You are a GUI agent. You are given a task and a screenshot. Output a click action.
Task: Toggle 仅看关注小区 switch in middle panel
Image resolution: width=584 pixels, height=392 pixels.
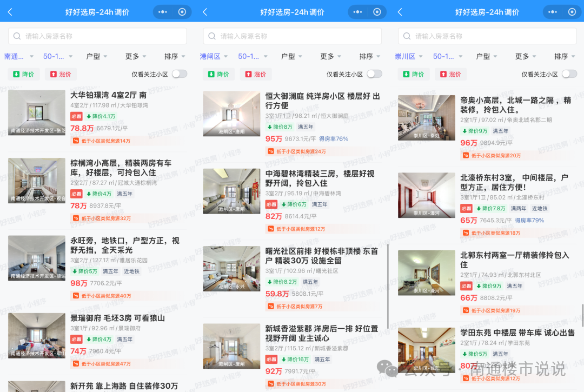click(x=374, y=74)
